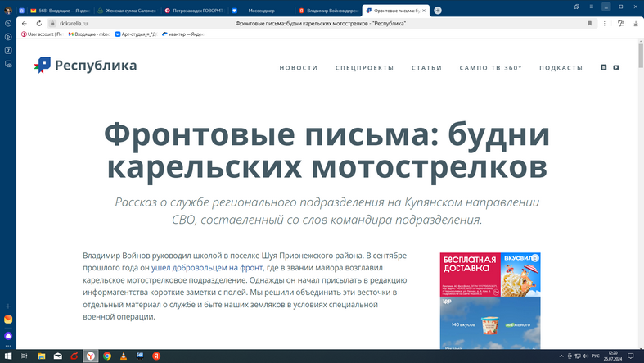This screenshot has height=363, width=644.
Task: Switch to the pinned blue tab
Action: pyautogui.click(x=21, y=11)
